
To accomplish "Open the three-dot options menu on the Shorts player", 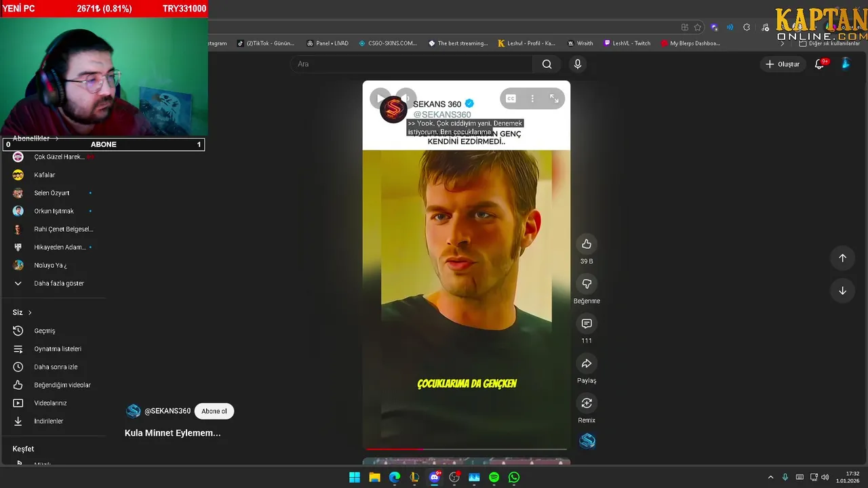I will (532, 99).
